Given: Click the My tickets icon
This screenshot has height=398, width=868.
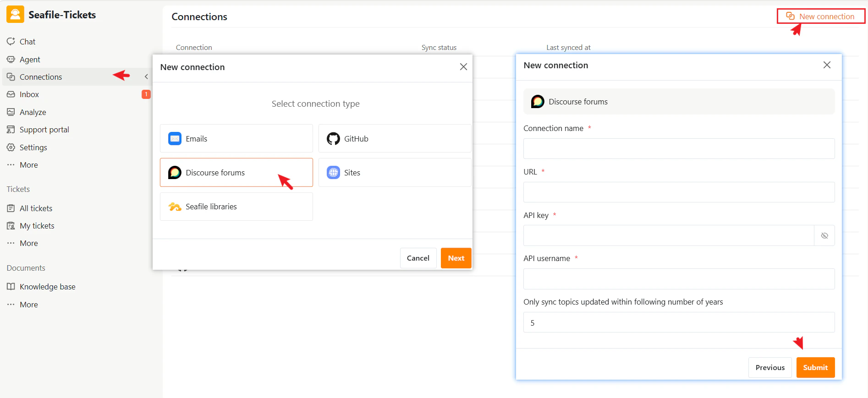Looking at the screenshot, I should pyautogui.click(x=11, y=226).
